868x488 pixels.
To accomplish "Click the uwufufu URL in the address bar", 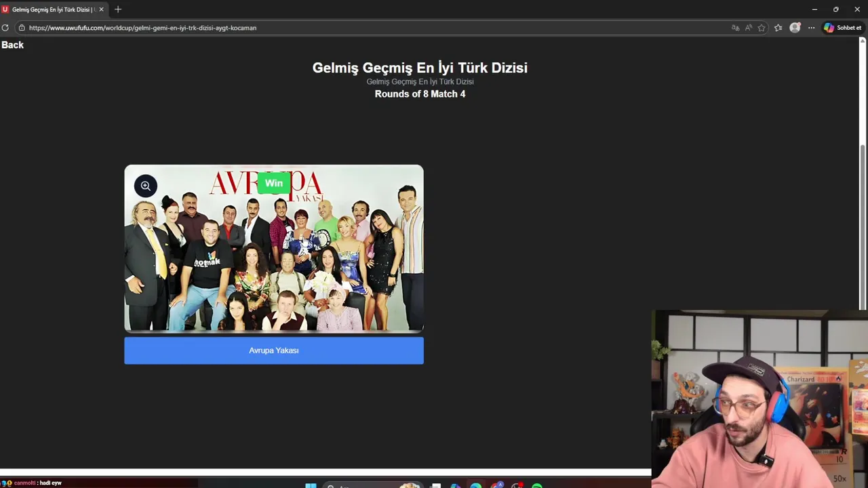I will pyautogui.click(x=142, y=28).
